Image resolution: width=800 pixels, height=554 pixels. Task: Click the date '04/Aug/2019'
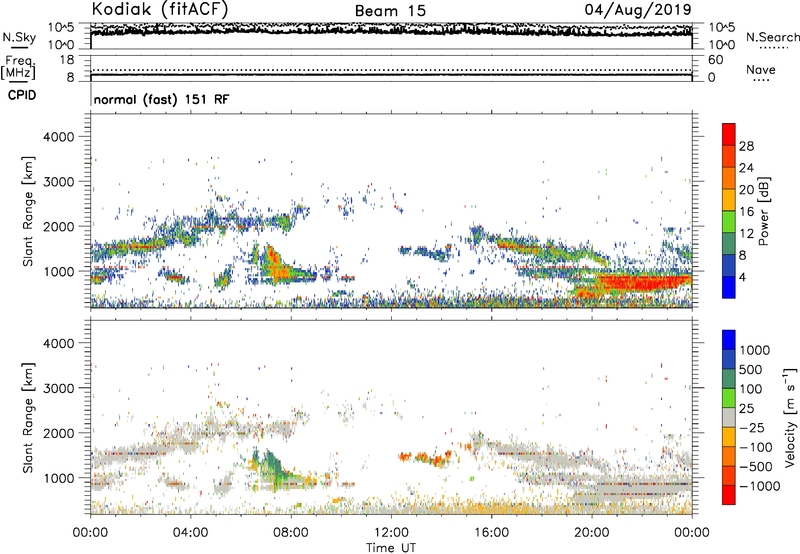[638, 10]
